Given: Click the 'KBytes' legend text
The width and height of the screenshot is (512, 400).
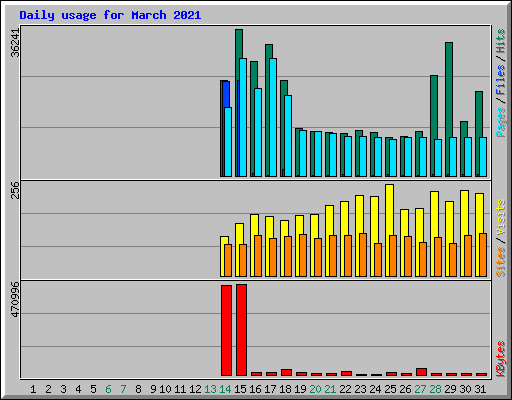Looking at the screenshot, I should tap(500, 359).
